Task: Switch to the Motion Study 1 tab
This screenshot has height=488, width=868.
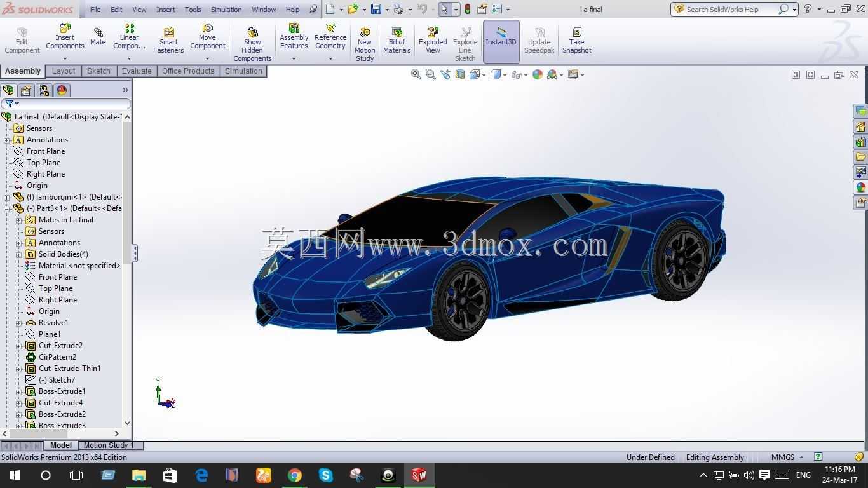Action: pos(109,445)
